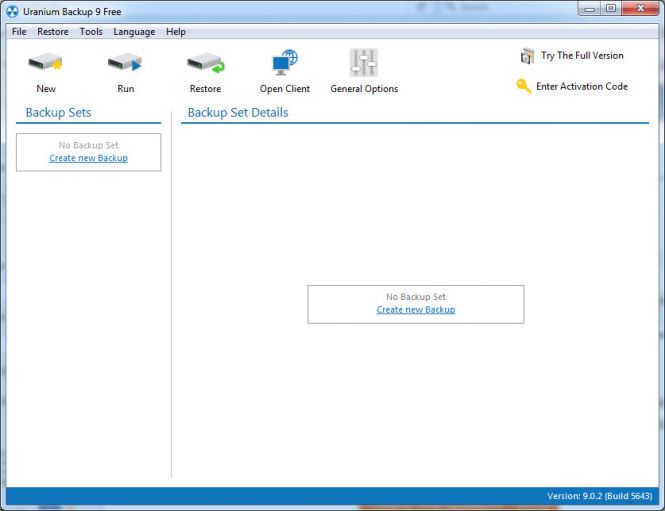Click Create new Backup link under Backup Sets

[88, 158]
